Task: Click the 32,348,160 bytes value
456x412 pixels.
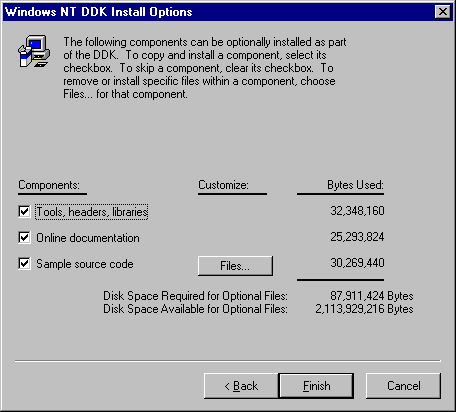Action: click(x=357, y=211)
